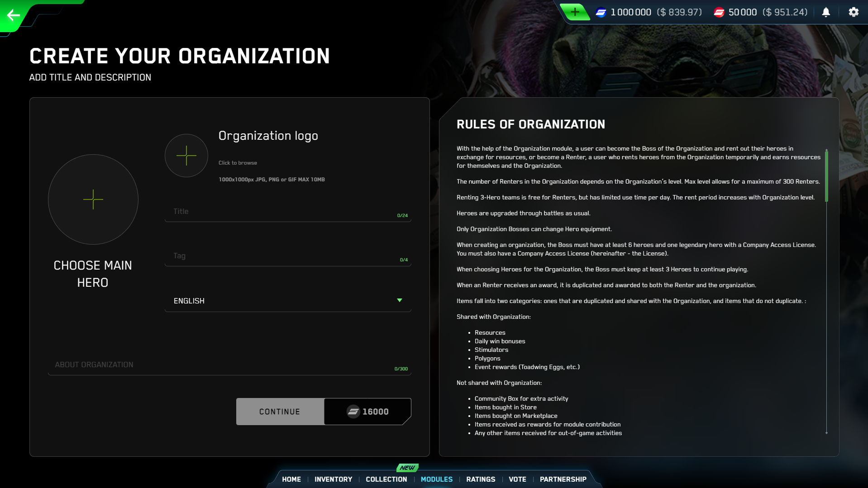This screenshot has width=868, height=488.
Task: Open settings gear
Action: point(854,12)
